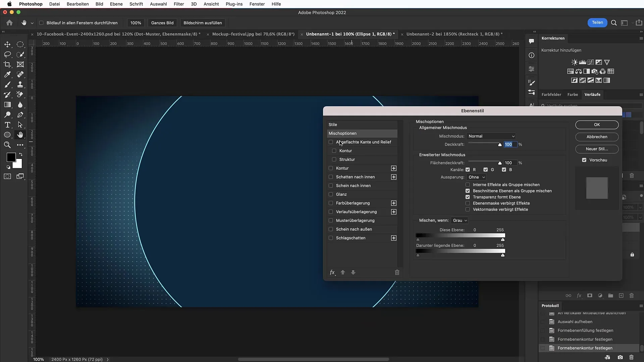Viewport: 644px width, 362px height.
Task: Select the Gradient tool
Action: tap(7, 105)
